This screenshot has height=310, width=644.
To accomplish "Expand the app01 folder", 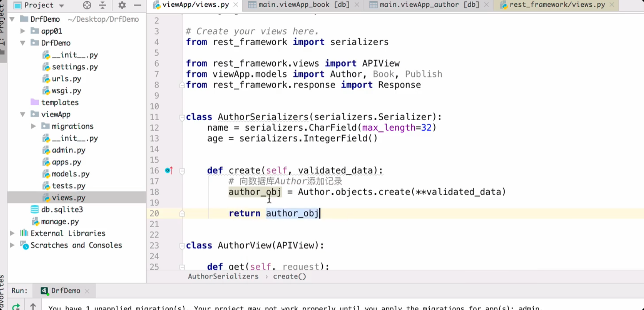I will point(23,31).
